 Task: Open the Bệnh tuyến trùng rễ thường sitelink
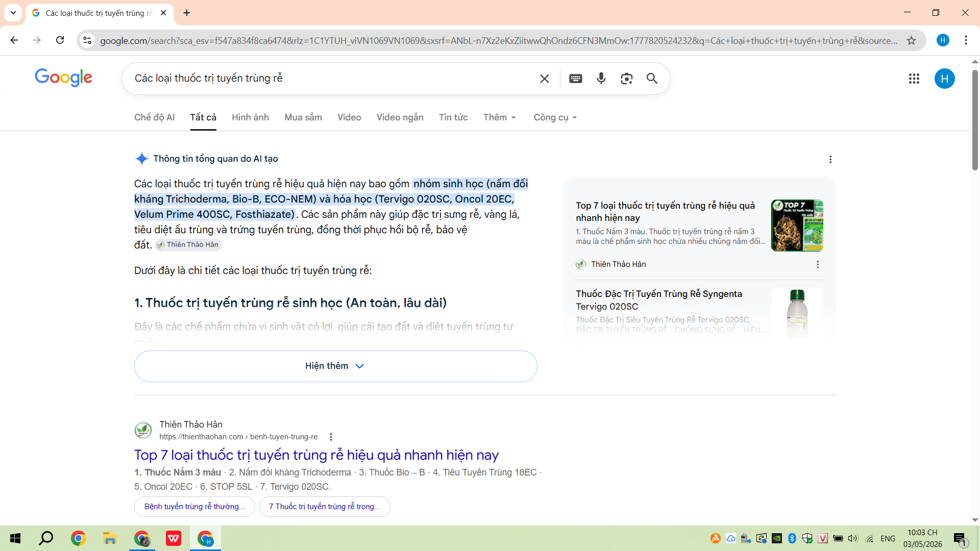pos(194,507)
